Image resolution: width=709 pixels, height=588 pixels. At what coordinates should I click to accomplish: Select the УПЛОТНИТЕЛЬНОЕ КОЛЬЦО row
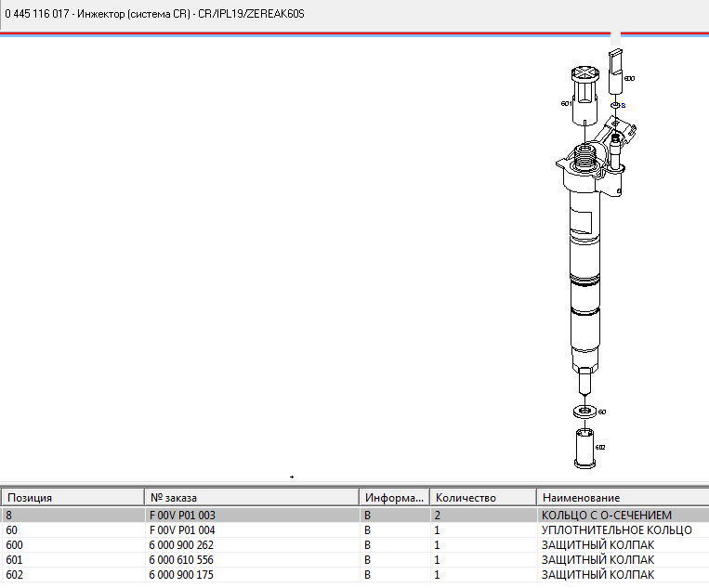616,530
